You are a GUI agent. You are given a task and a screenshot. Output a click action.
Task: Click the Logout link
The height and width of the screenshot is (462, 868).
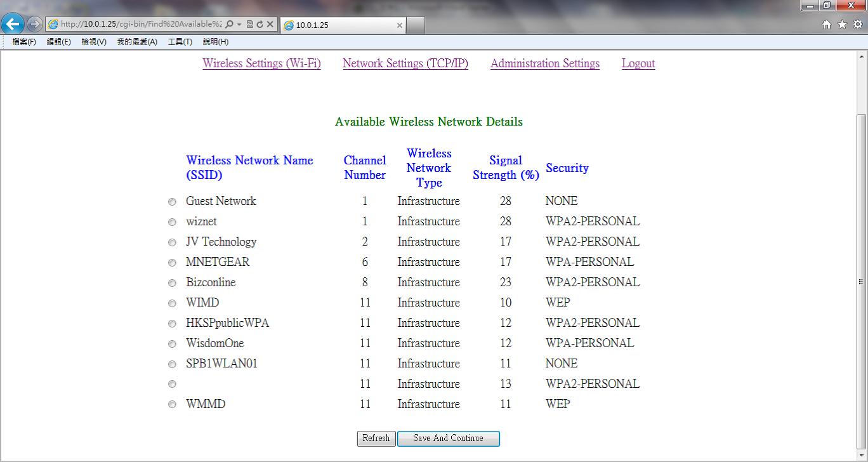click(638, 63)
